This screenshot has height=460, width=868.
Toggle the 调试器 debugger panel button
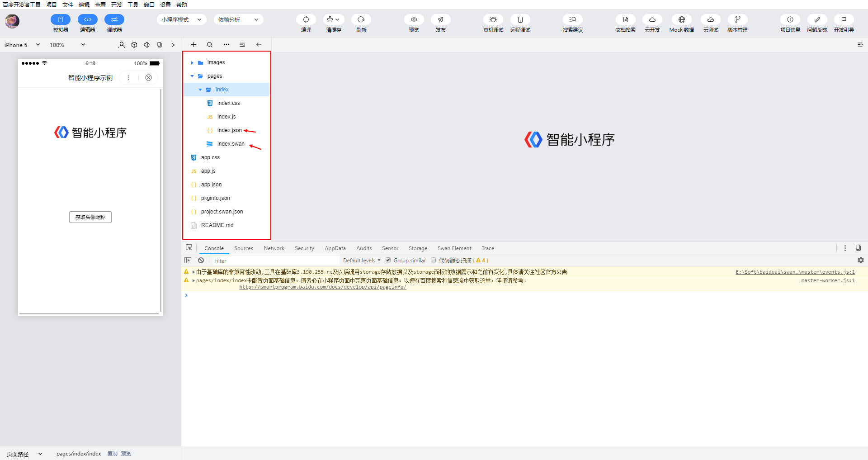114,19
